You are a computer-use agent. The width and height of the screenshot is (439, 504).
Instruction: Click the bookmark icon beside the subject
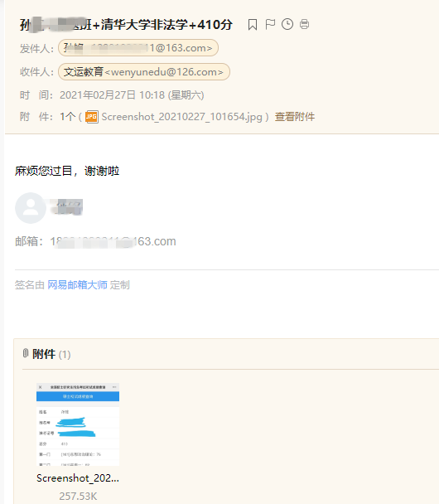click(253, 24)
